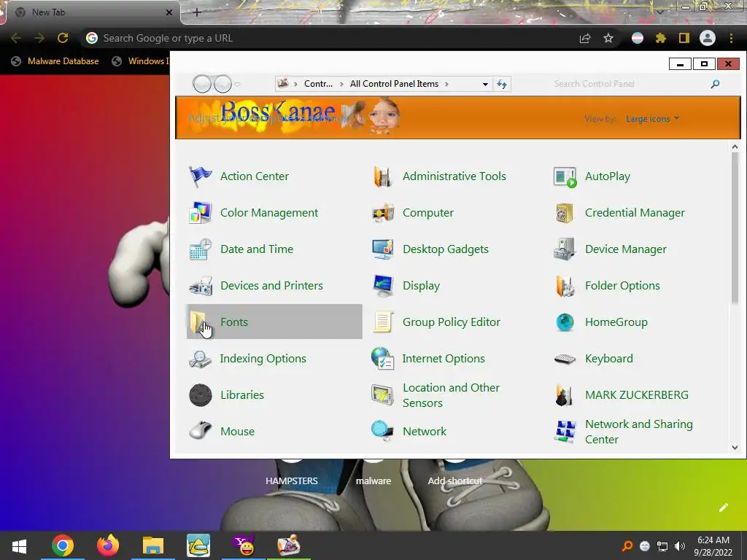Open Firefox from the taskbar

point(108,545)
